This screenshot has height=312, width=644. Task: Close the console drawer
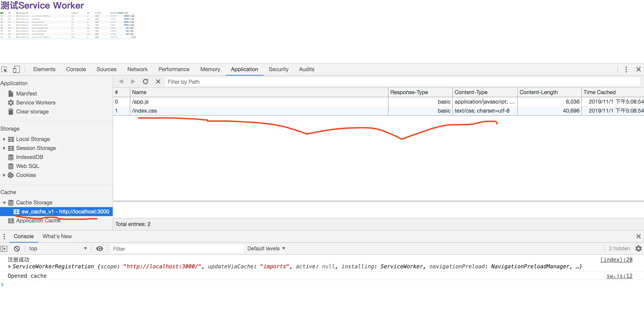tap(638, 236)
